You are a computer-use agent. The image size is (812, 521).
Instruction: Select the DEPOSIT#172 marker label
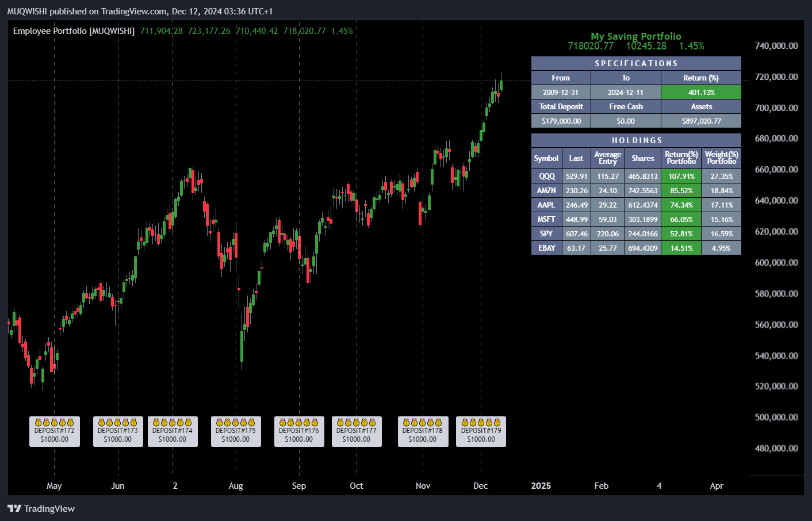(55, 431)
